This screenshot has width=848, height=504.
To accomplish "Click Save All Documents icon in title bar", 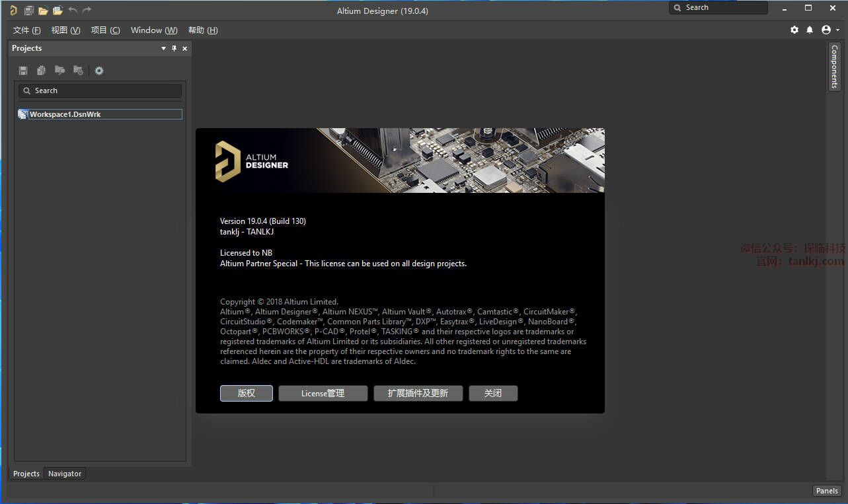I will tap(29, 10).
